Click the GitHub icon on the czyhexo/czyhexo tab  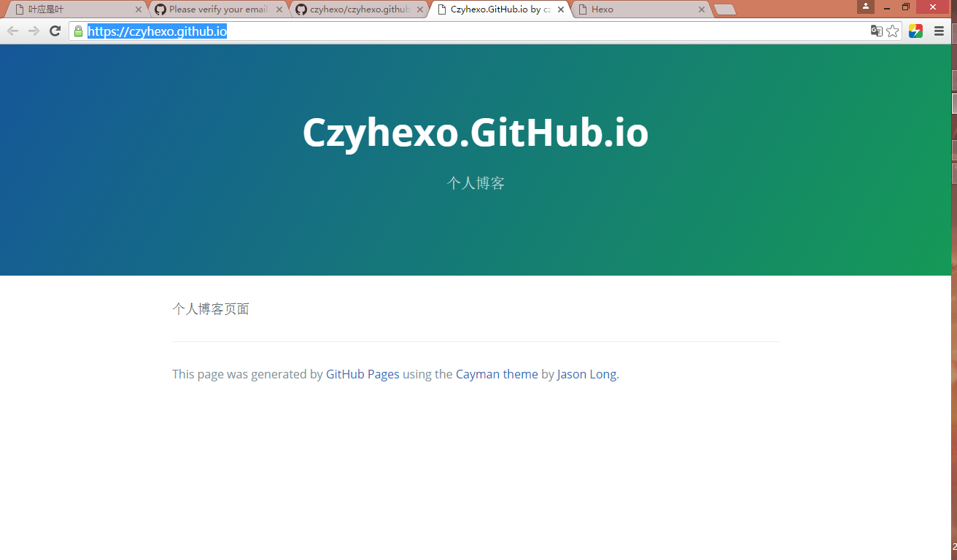click(301, 9)
